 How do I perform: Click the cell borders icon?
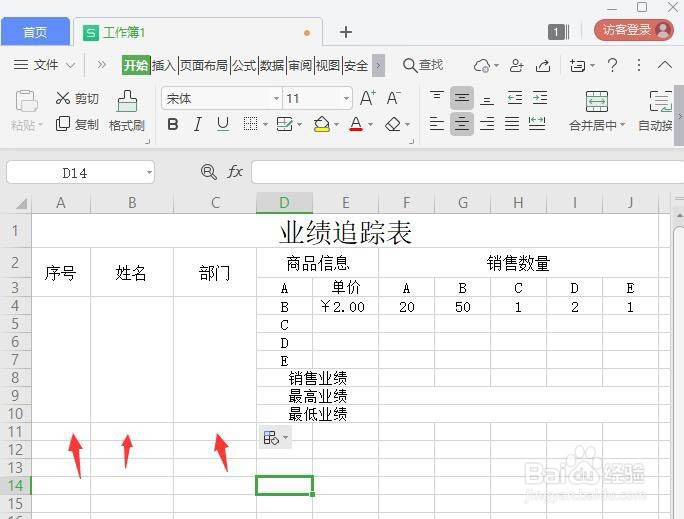[250, 124]
